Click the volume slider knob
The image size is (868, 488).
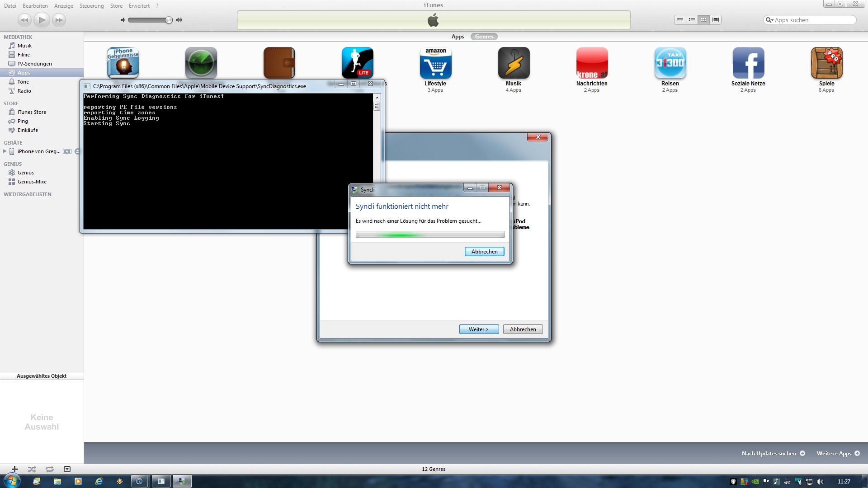point(169,20)
